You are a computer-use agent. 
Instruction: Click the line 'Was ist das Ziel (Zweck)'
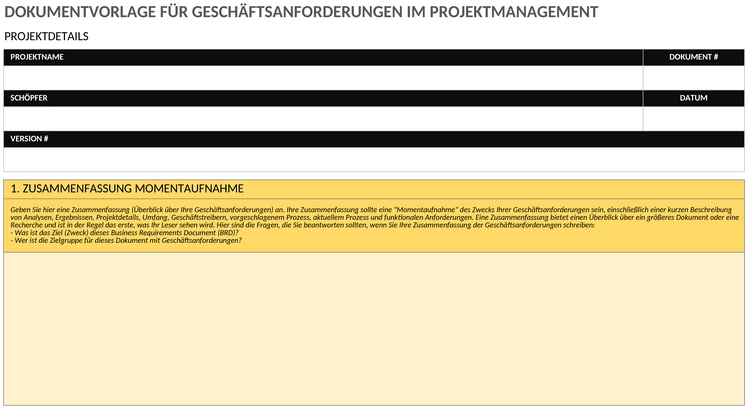tap(125, 233)
